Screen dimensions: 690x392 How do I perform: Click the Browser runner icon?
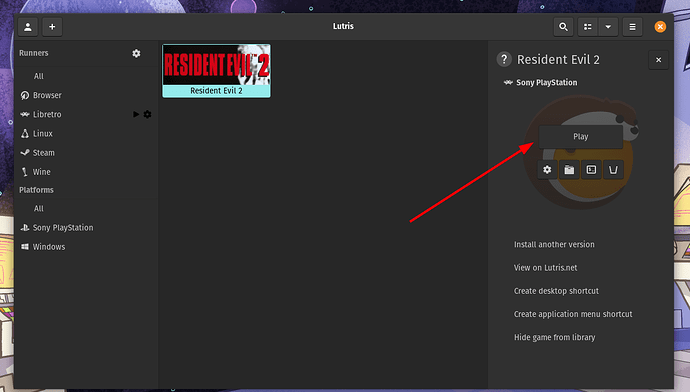coord(25,95)
